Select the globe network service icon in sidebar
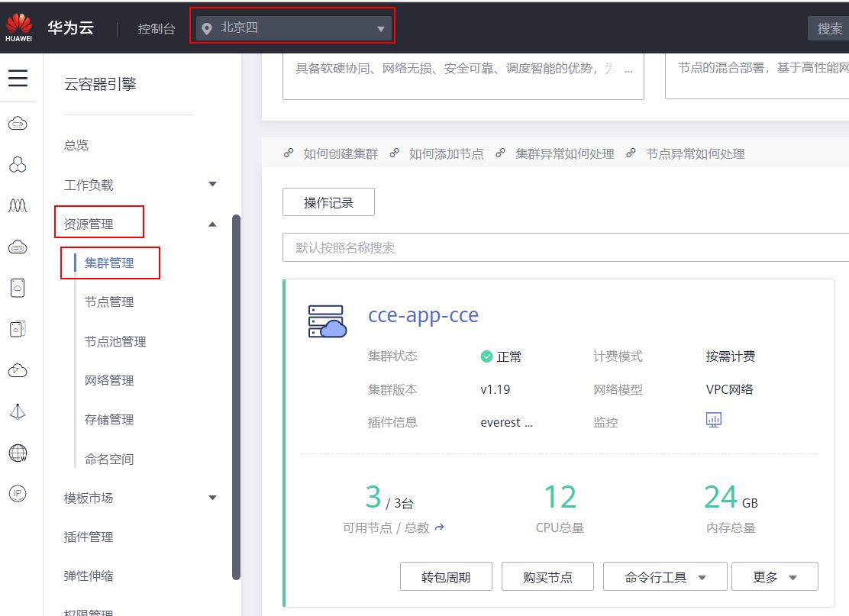 (18, 451)
